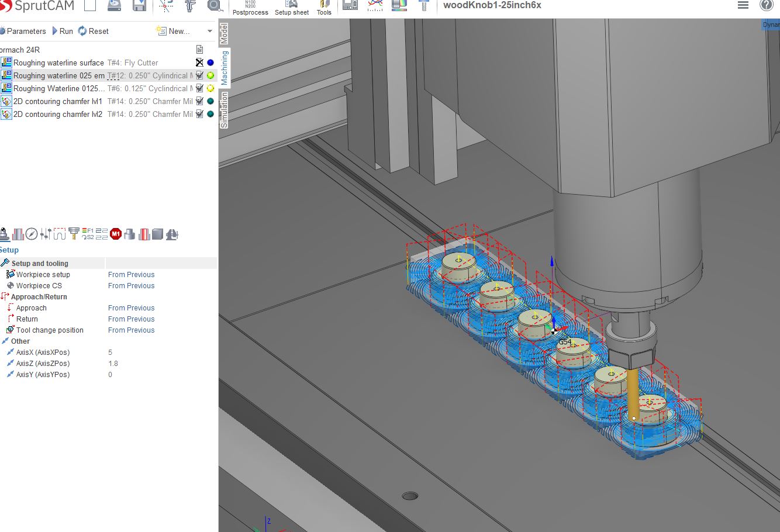
Task: Run the toolpath calculation
Action: (63, 31)
